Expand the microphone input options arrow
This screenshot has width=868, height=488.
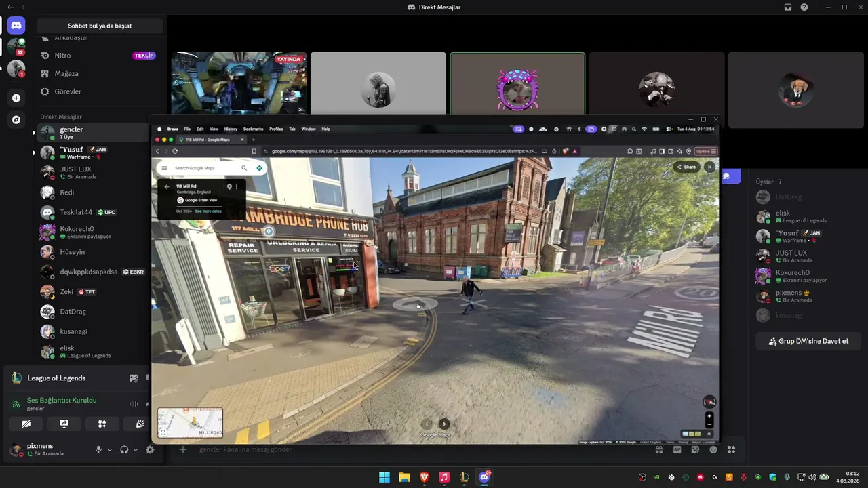pyautogui.click(x=110, y=449)
